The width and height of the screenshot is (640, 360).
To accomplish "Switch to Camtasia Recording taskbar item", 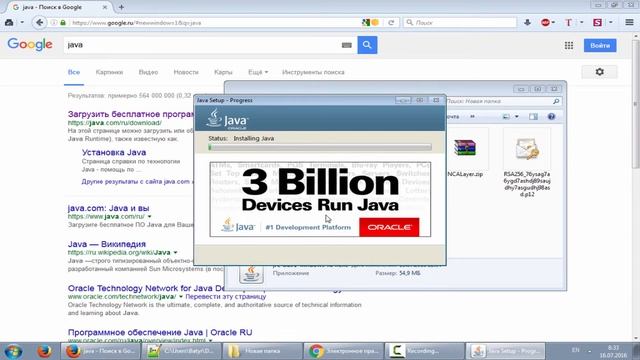I will [424, 351].
